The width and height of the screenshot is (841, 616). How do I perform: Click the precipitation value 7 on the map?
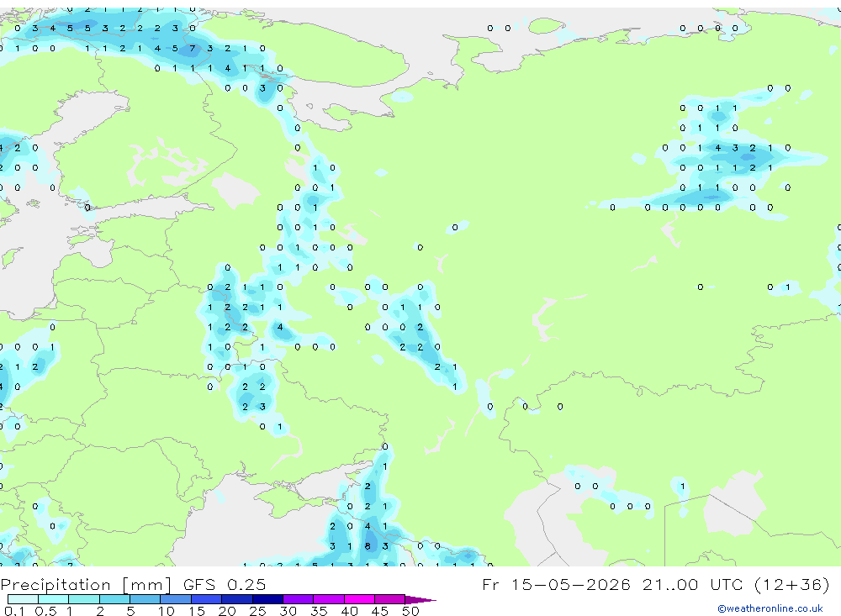tap(192, 48)
